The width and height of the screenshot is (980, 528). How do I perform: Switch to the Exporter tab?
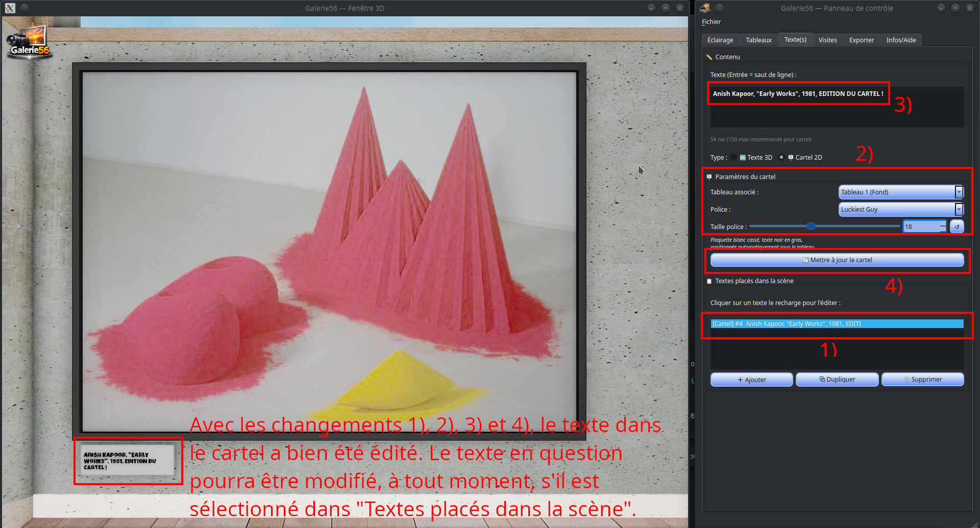(862, 40)
